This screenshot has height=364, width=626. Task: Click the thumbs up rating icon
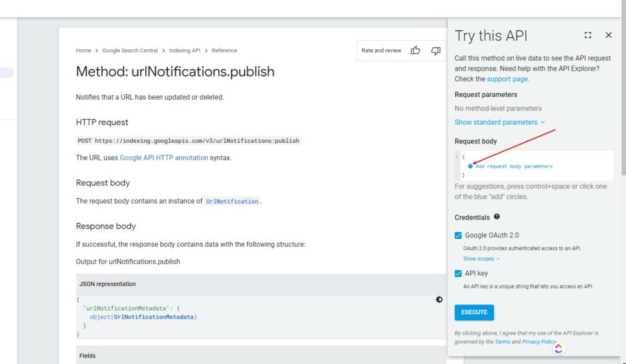coord(416,50)
